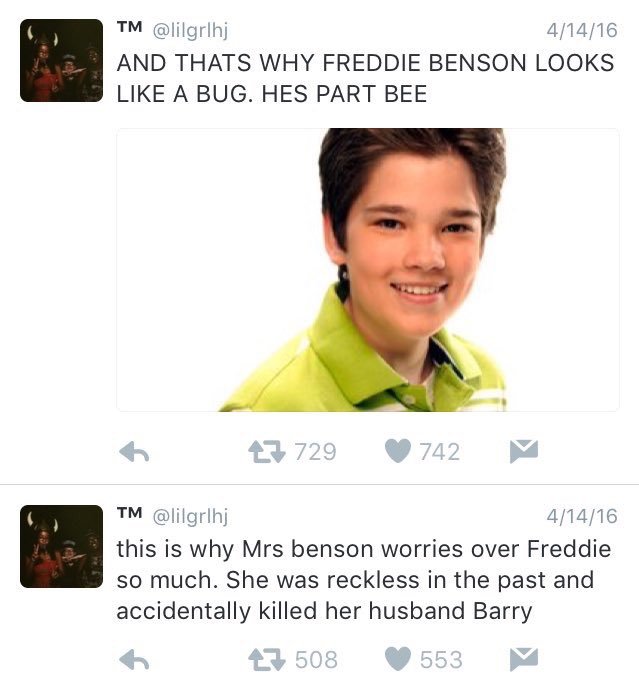Like the tweet with 553 likes

point(398,659)
